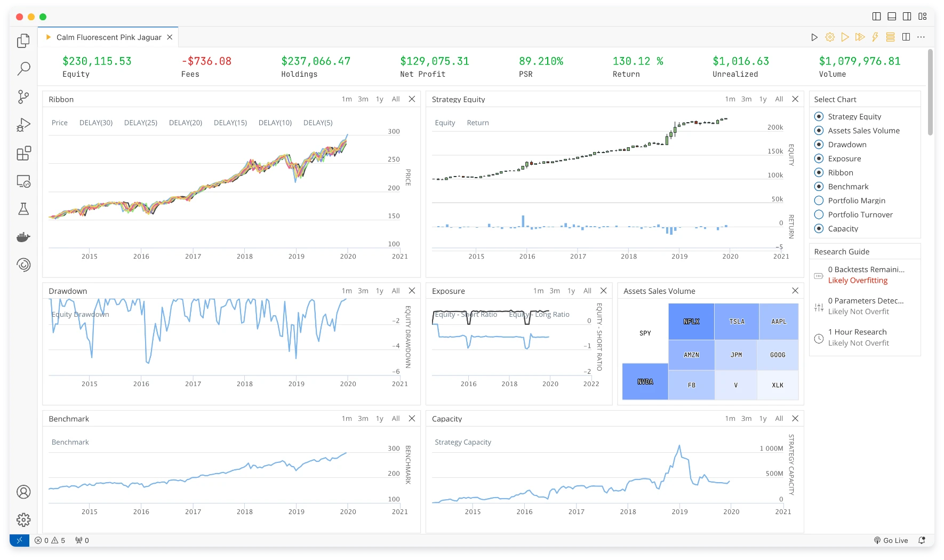
Task: Select the Return tab in Strategy Equity
Action: (x=477, y=123)
